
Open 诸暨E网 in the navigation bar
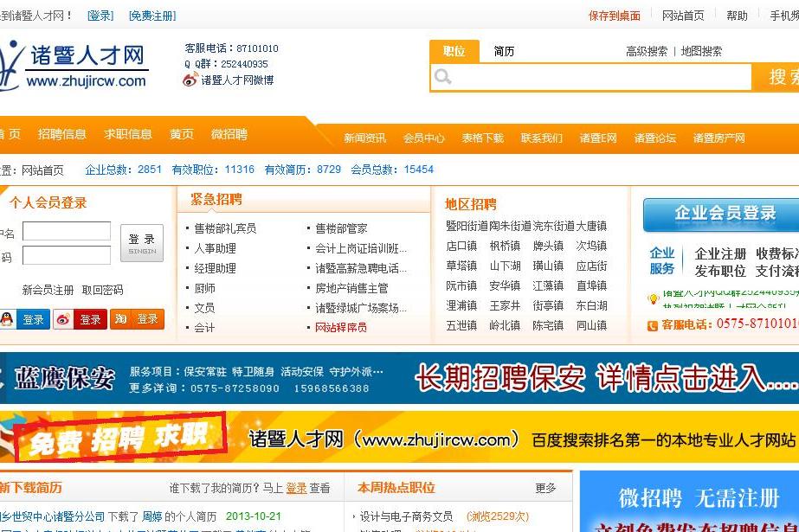597,138
